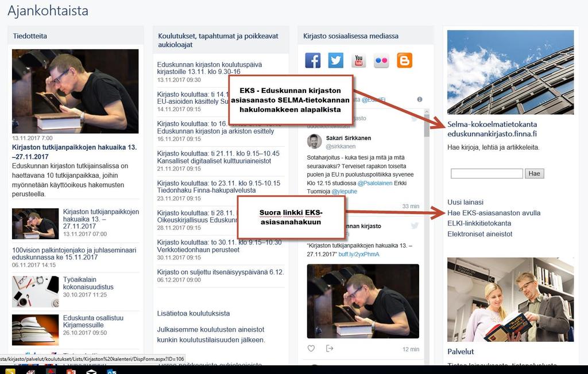Click the 33 min tweet timestamp
This screenshot has height=374, width=588.
(411, 206)
